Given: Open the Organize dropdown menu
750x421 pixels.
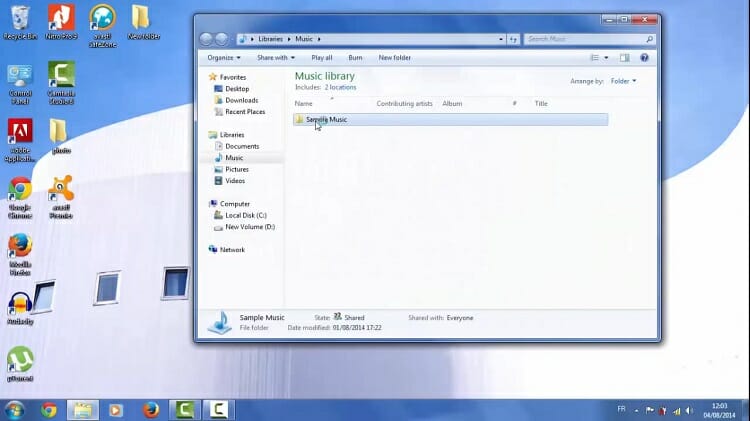Looking at the screenshot, I should click(224, 58).
